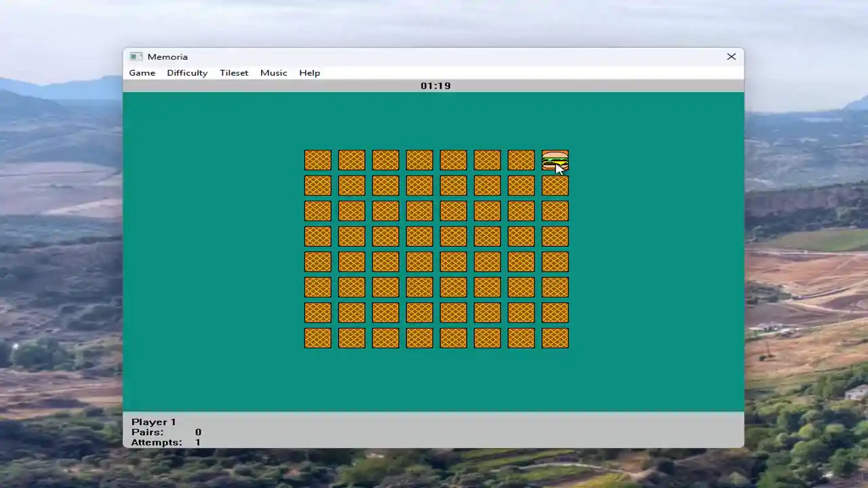Open the Difficulty menu
This screenshot has width=868, height=488.
pyautogui.click(x=187, y=73)
